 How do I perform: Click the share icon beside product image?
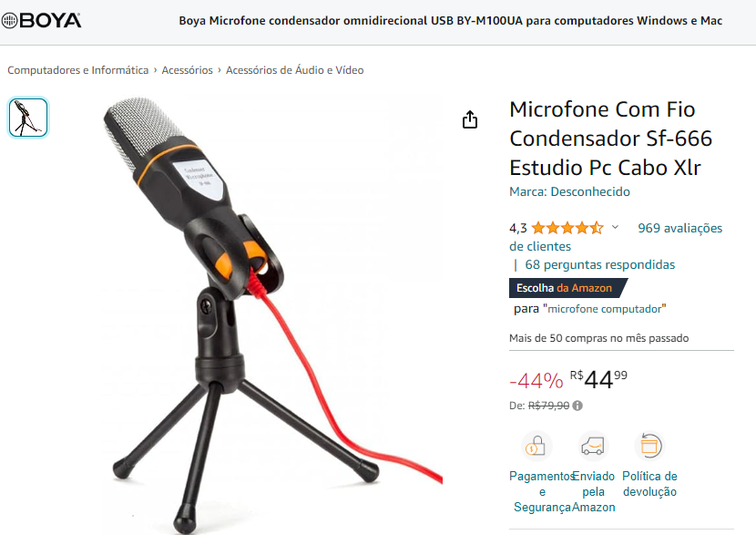click(470, 119)
